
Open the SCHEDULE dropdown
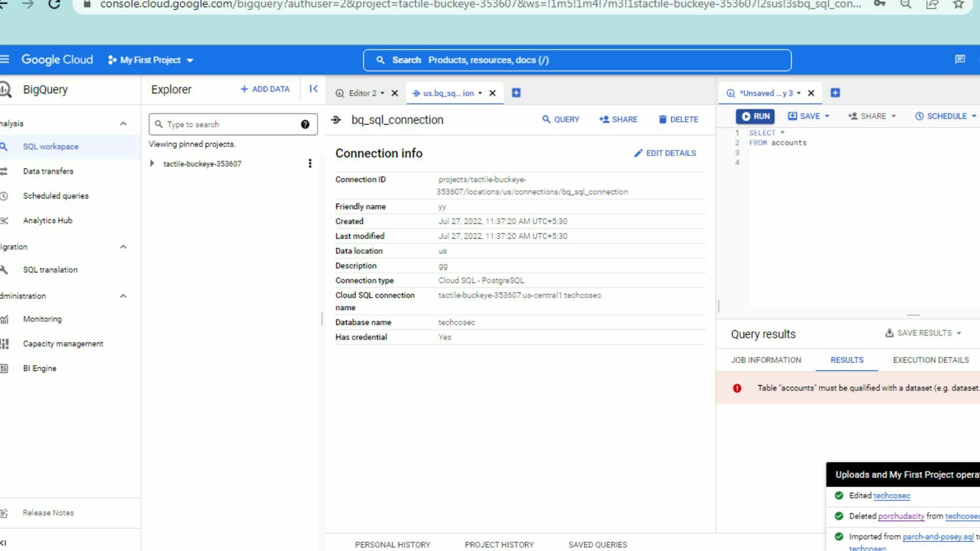(x=945, y=116)
